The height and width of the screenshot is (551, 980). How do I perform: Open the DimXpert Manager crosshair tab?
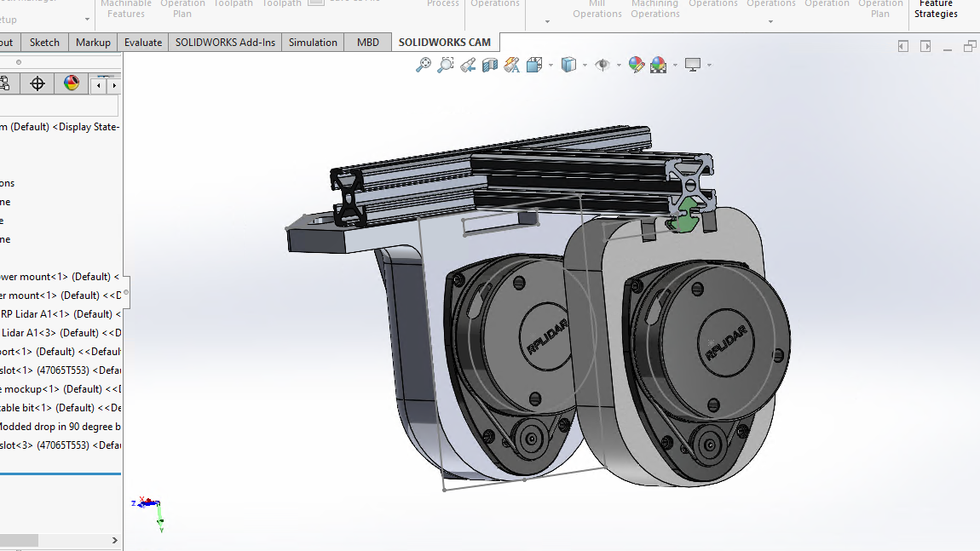pyautogui.click(x=37, y=83)
